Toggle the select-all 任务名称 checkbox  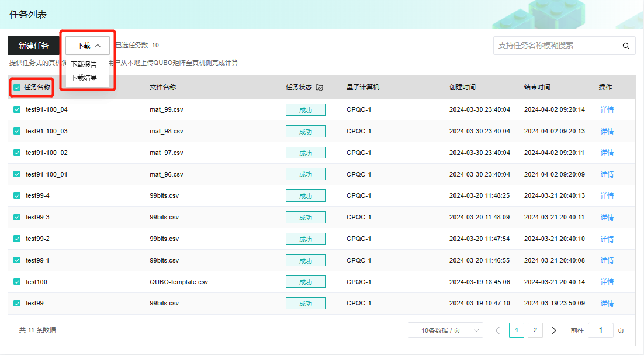point(17,88)
